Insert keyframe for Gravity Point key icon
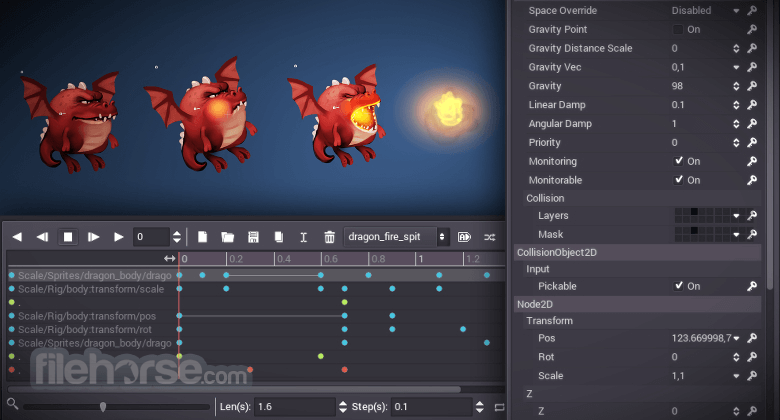Viewport: 780px width, 420px height. 752,29
